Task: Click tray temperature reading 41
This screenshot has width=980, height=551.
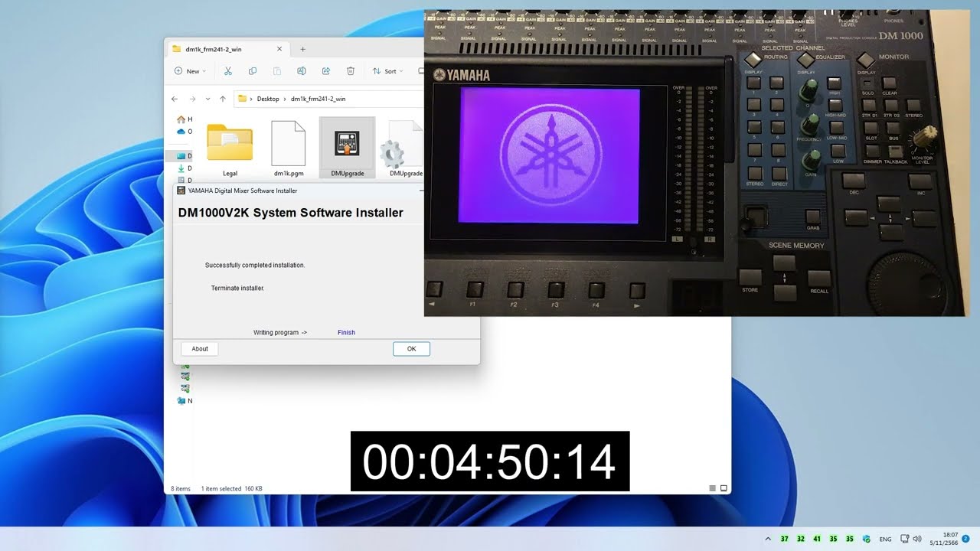Action: coord(817,539)
